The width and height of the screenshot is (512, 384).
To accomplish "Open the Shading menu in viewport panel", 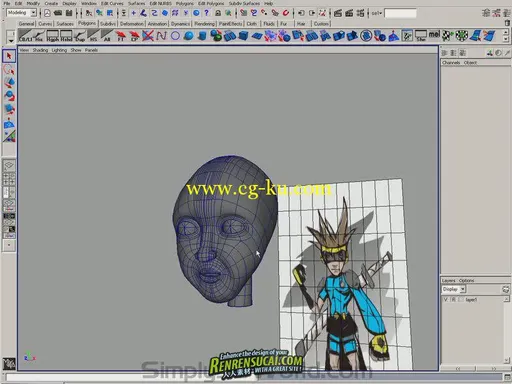I will pos(40,50).
